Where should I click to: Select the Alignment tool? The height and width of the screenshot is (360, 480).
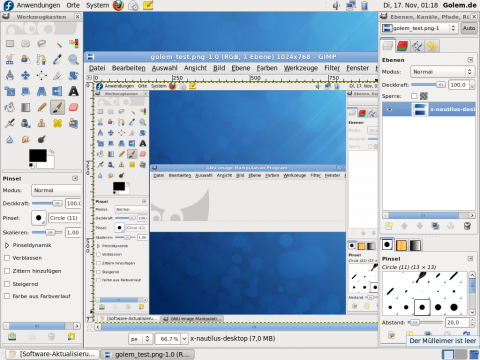42,75
